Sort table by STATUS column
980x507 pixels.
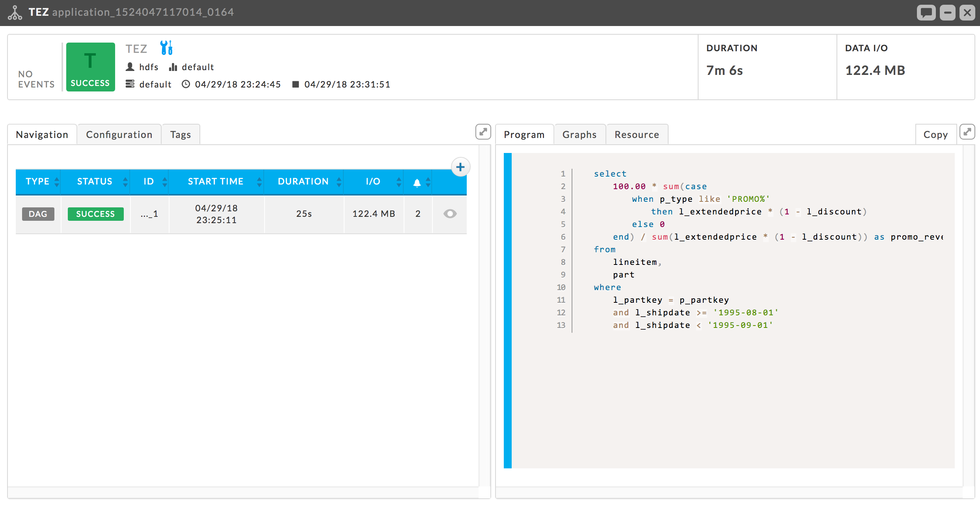click(x=95, y=182)
